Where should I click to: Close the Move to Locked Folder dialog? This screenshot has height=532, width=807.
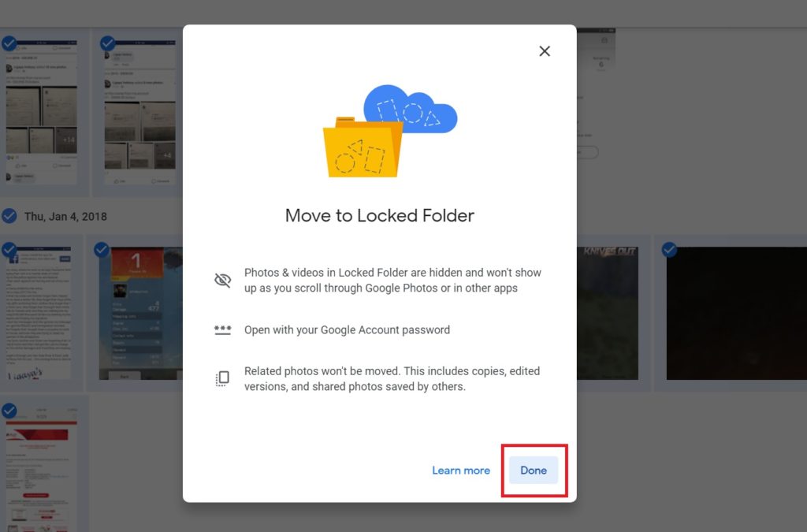(x=545, y=51)
